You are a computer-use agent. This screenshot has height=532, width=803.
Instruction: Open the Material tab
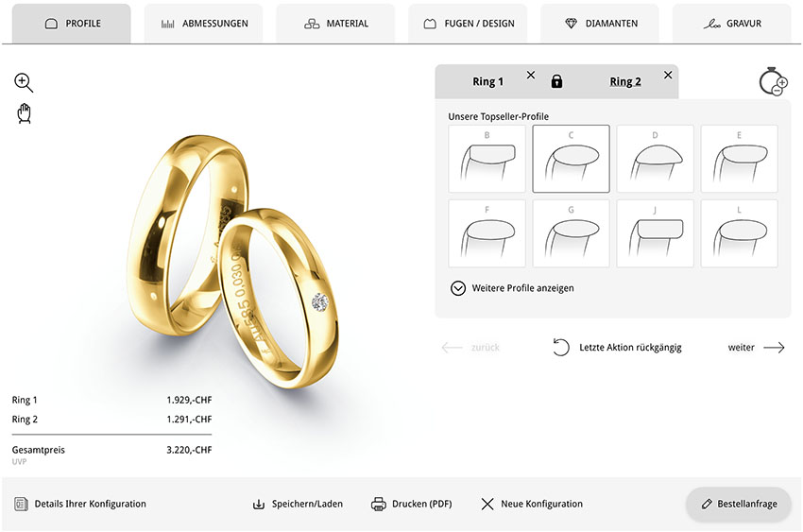[x=336, y=24]
